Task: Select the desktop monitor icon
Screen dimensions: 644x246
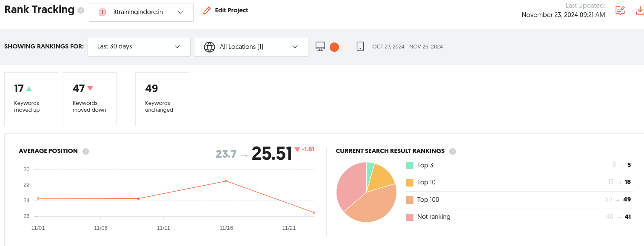Action: pos(320,47)
